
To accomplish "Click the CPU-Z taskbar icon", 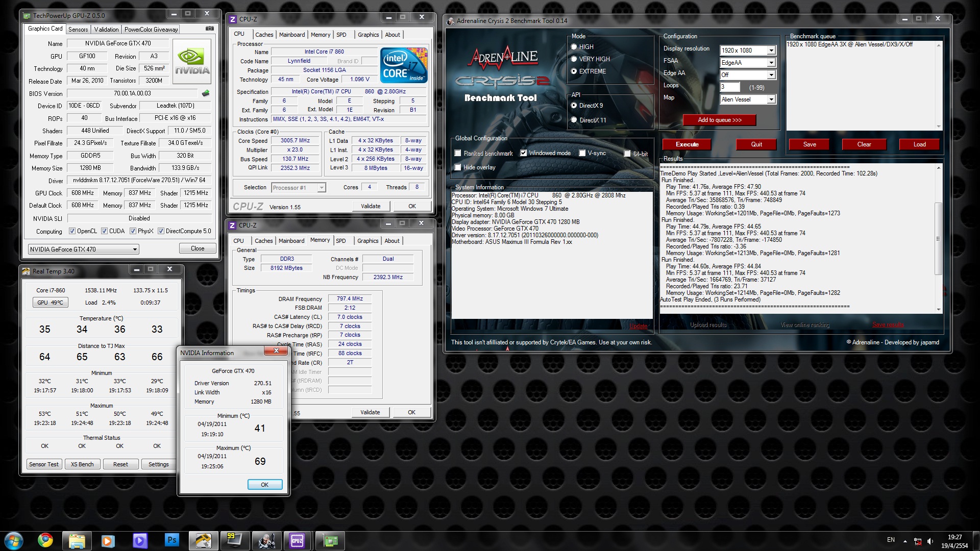I will [x=297, y=540].
